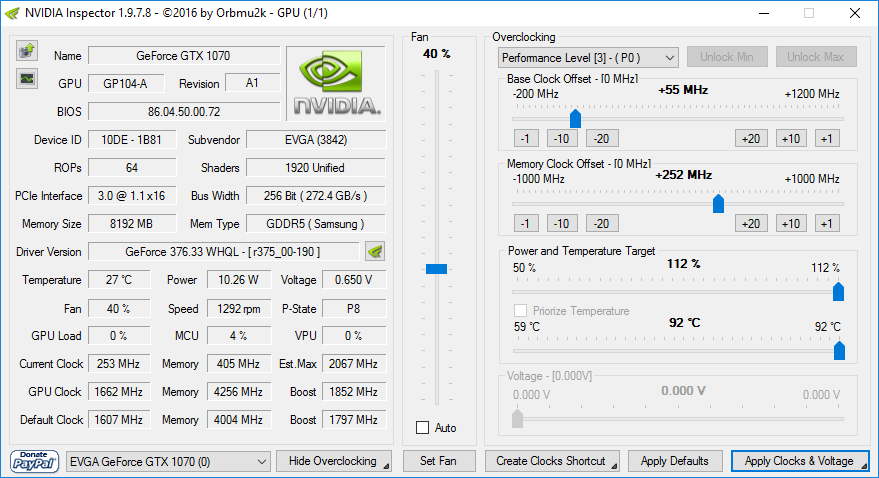Click the Set Fan button
The width and height of the screenshot is (879, 478).
point(439,461)
